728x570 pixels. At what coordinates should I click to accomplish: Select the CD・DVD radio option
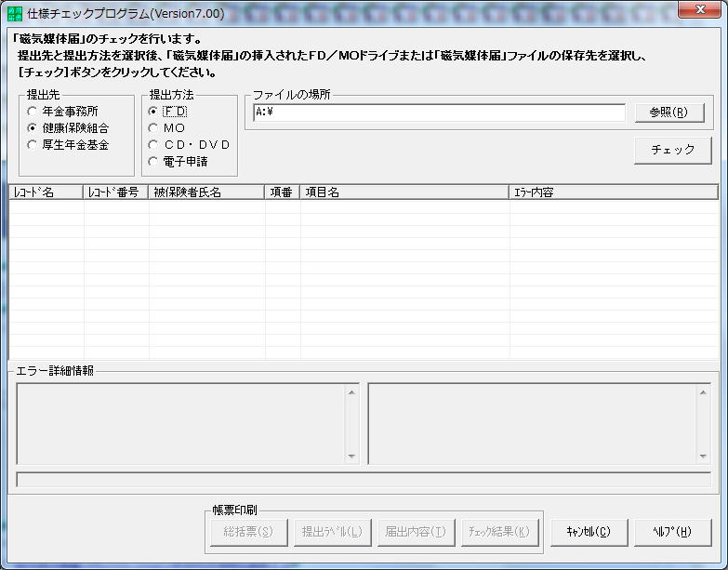(x=189, y=145)
